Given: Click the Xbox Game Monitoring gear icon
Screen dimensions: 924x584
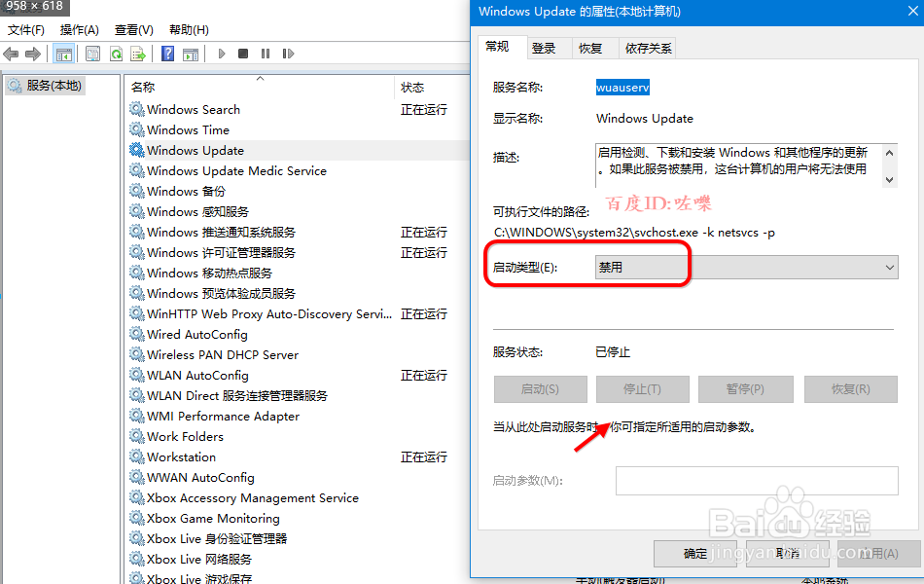Looking at the screenshot, I should tap(137, 518).
